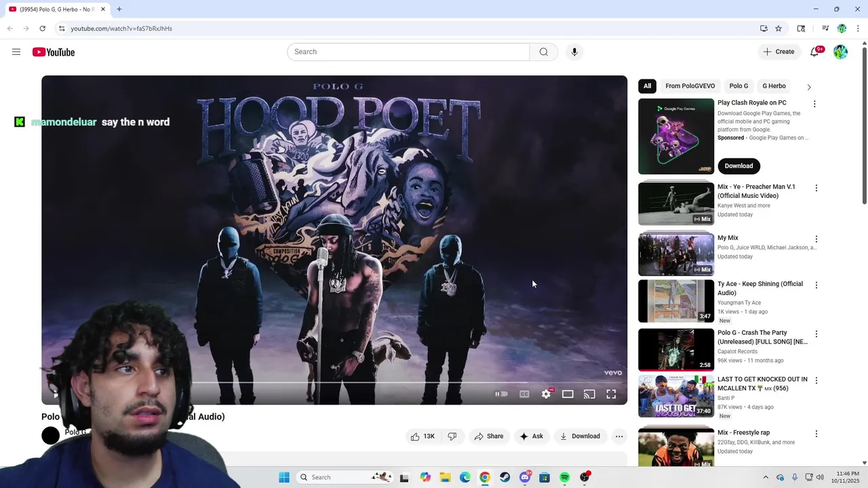Open Chrome media controls icon
The image size is (868, 488).
coord(825,28)
